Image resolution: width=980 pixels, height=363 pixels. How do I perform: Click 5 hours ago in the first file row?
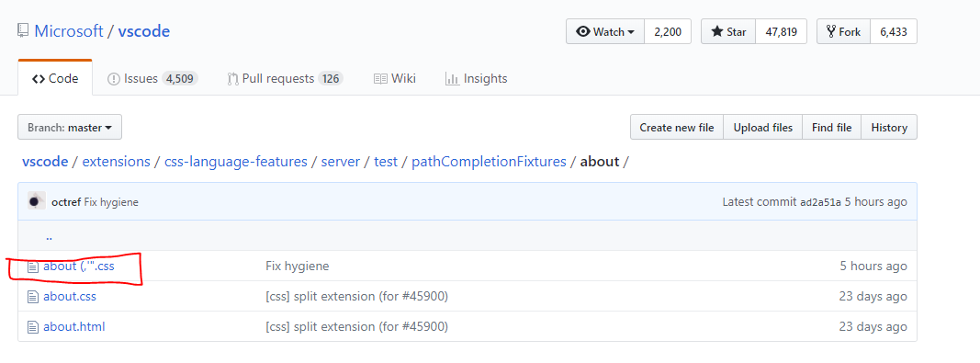click(x=873, y=266)
